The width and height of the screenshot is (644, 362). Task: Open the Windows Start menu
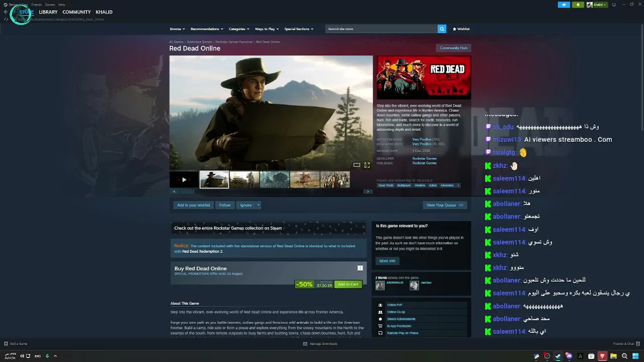635,356
